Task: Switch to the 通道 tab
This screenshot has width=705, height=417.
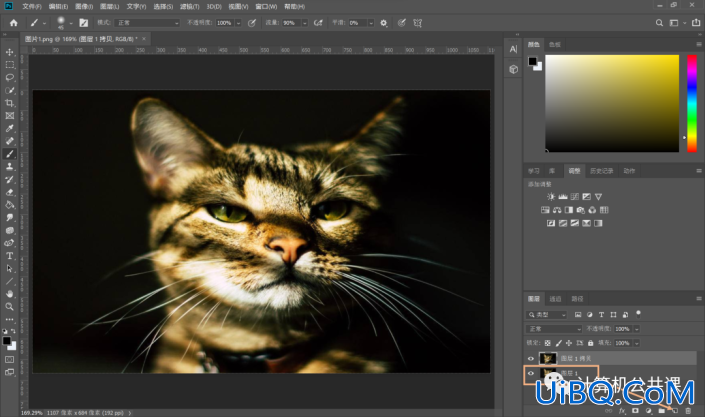Action: (x=555, y=299)
